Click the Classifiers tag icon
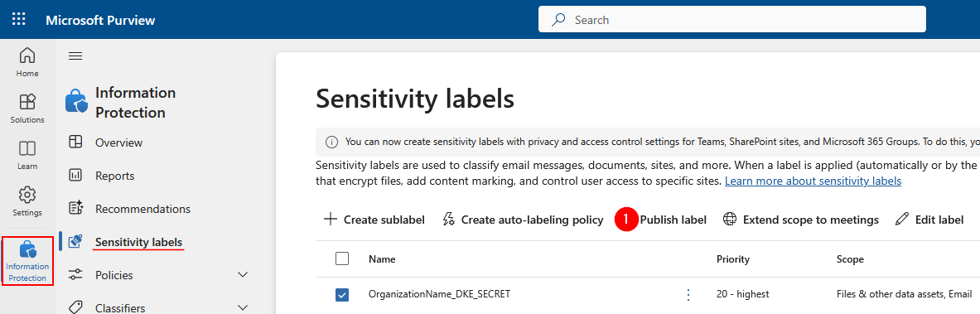The width and height of the screenshot is (980, 314). pyautogui.click(x=75, y=307)
